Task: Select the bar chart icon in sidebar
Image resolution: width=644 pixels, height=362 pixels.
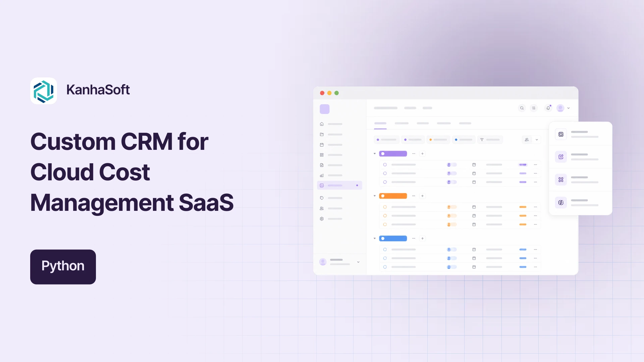Action: pos(322,175)
